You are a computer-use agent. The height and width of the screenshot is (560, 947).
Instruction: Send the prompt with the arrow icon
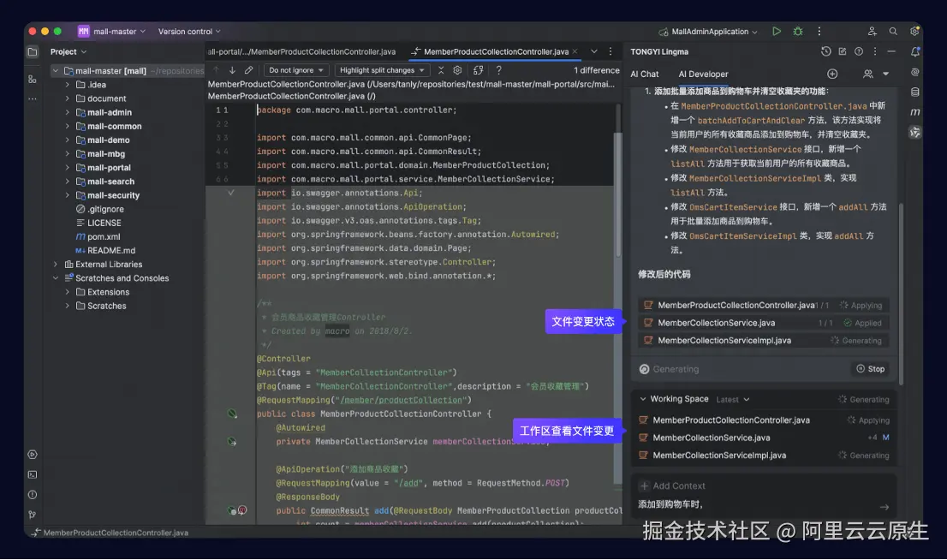pyautogui.click(x=884, y=508)
